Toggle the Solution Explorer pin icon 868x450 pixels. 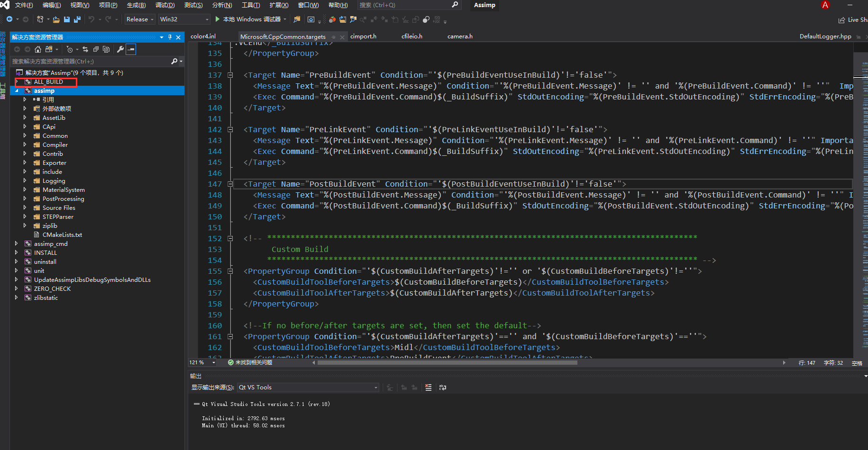(x=170, y=37)
